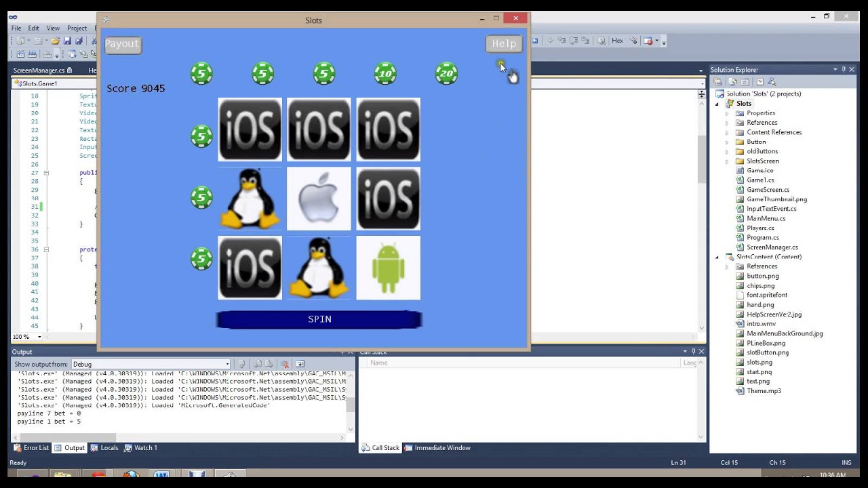This screenshot has height=488, width=868.
Task: Toggle word wrap icon in Output toolbar
Action: click(300, 364)
